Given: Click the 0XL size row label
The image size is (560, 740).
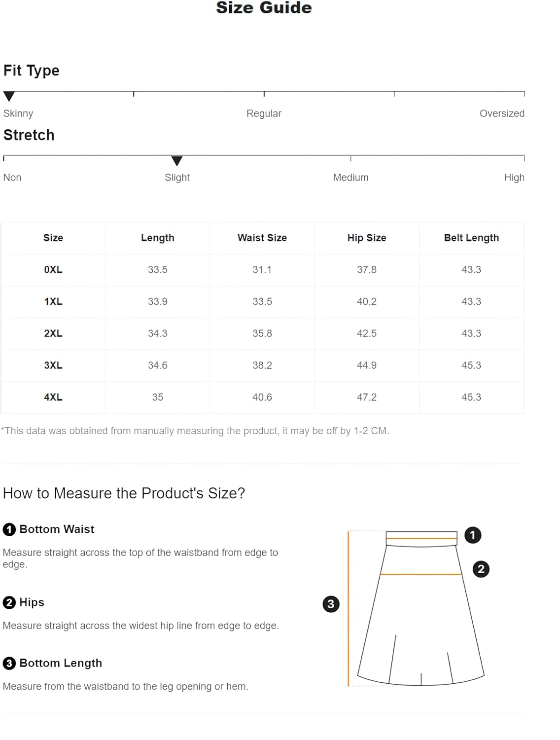Looking at the screenshot, I should (x=53, y=270).
